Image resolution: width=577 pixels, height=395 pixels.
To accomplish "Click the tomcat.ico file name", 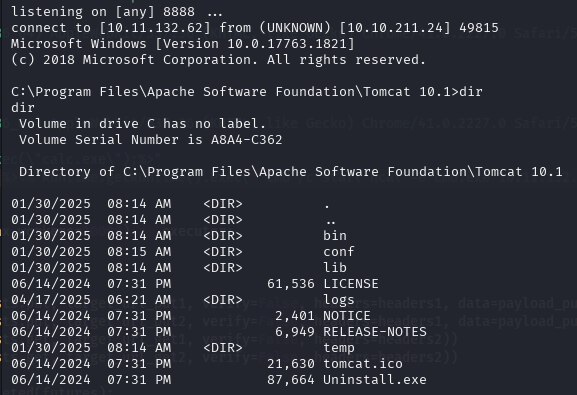I will pyautogui.click(x=363, y=364).
